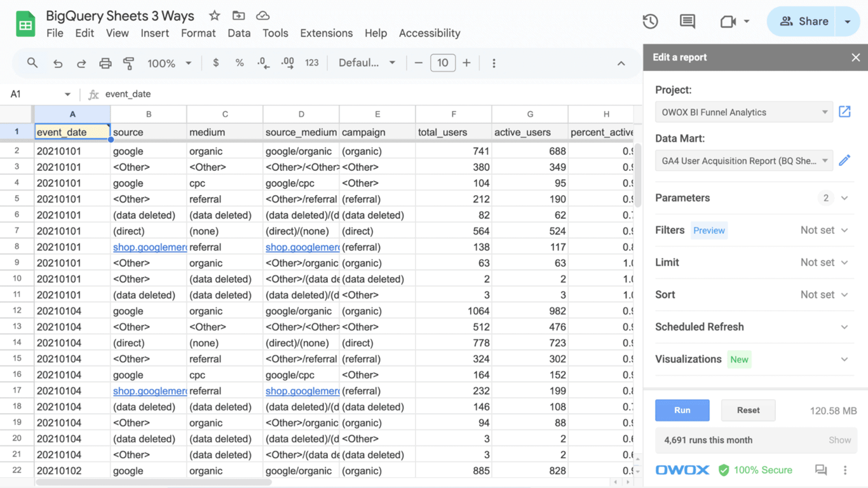This screenshot has width=868, height=488.
Task: Close the Edit a report panel
Action: click(x=856, y=57)
